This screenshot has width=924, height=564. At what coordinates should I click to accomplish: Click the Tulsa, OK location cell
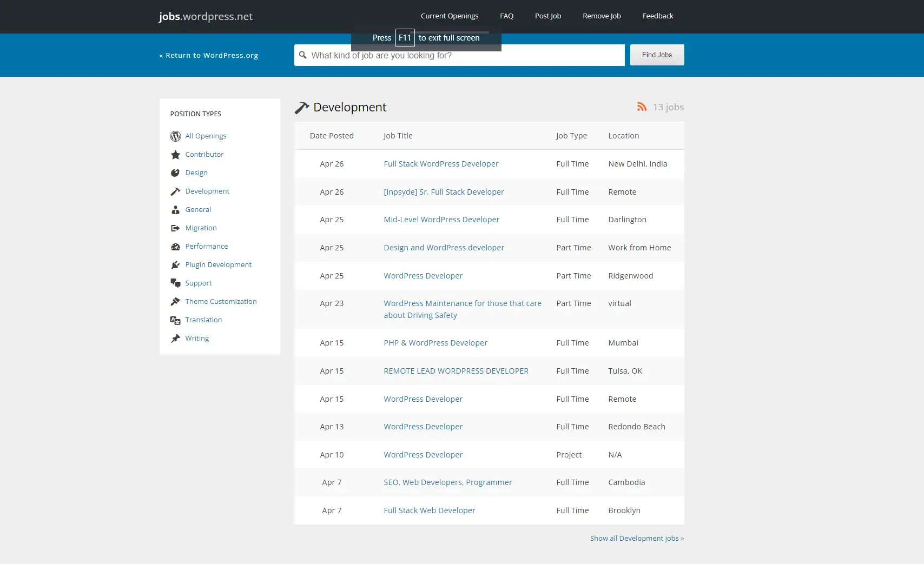625,371
